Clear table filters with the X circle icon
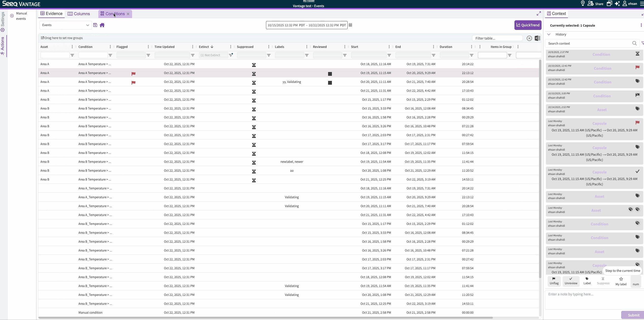The width and height of the screenshot is (644, 320). pyautogui.click(x=529, y=38)
